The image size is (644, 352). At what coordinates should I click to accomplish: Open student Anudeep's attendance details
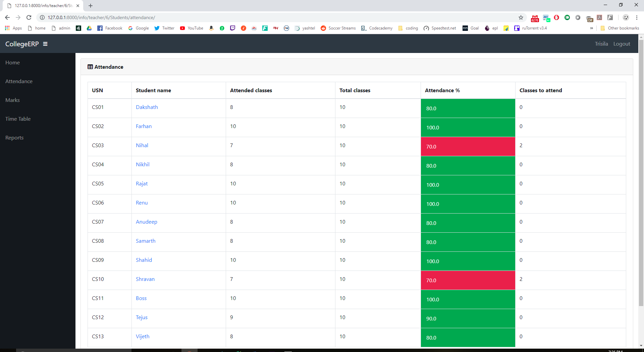pyautogui.click(x=146, y=222)
